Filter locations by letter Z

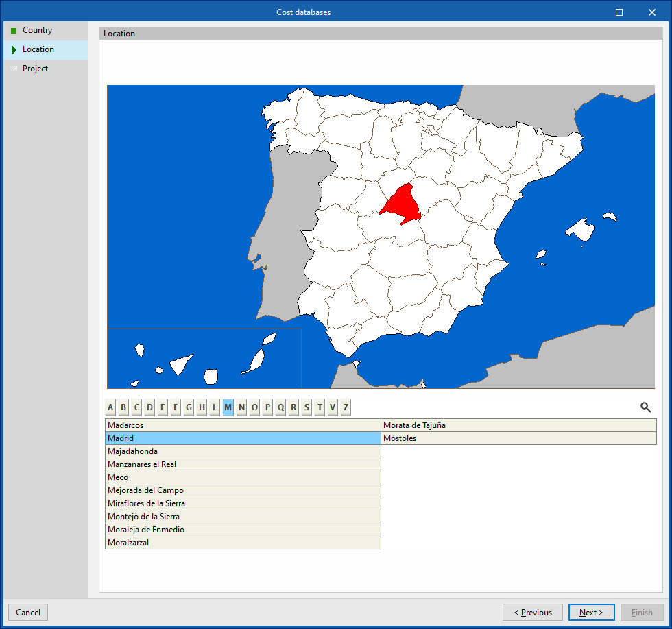click(346, 407)
